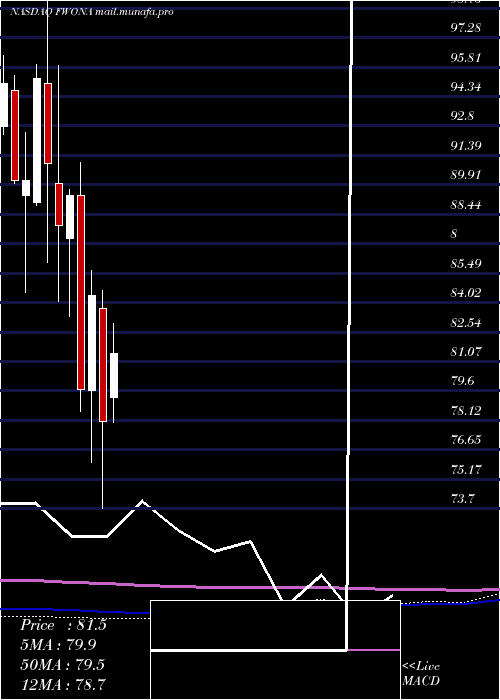Click the '5MA : 79.9' readout
This screenshot has height=700, width=500.
58,645
